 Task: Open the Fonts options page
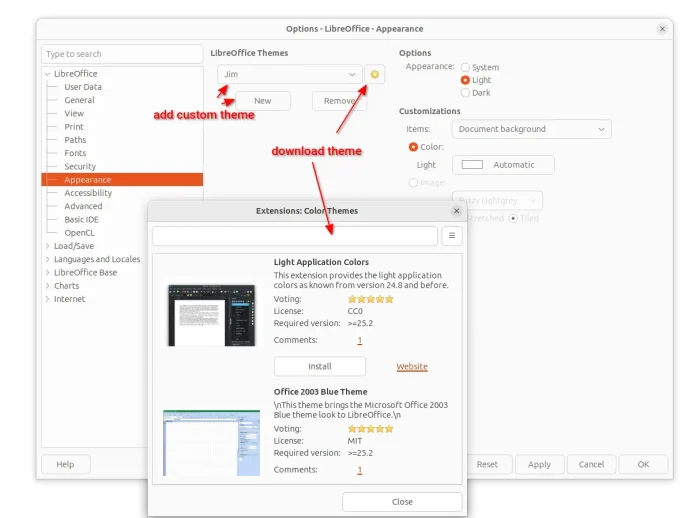tap(75, 153)
